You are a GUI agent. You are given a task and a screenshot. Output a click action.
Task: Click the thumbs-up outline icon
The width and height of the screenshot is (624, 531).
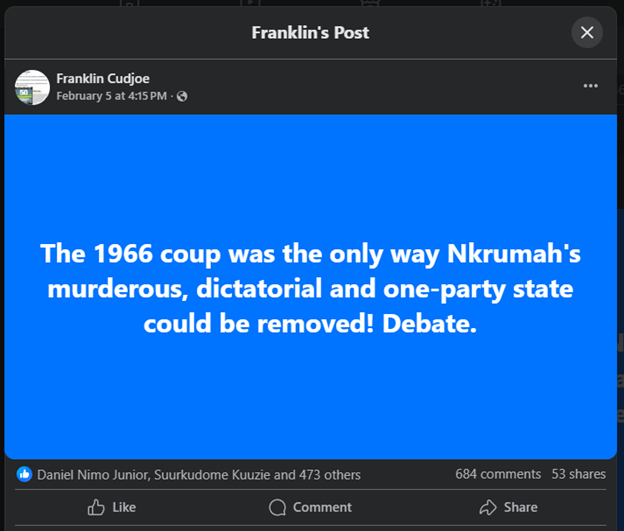[x=96, y=507]
